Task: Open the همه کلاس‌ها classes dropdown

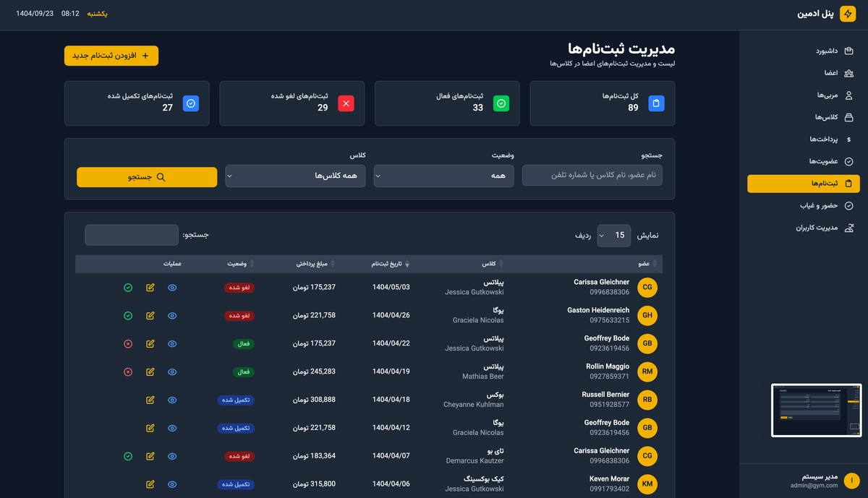Action: (x=295, y=176)
